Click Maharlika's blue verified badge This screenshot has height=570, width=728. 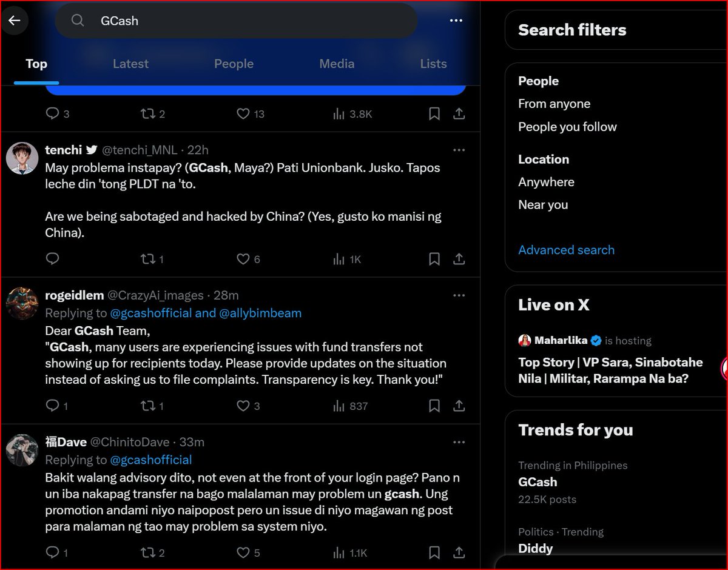tap(596, 341)
